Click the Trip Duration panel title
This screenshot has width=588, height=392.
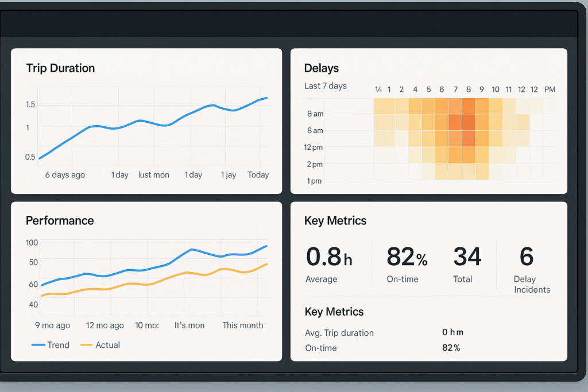point(60,68)
